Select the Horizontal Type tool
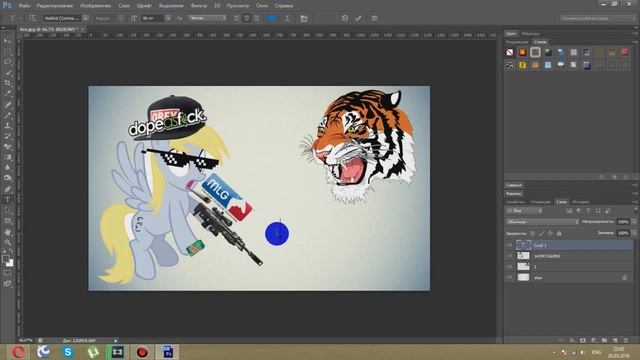640x360 pixels. point(7,200)
